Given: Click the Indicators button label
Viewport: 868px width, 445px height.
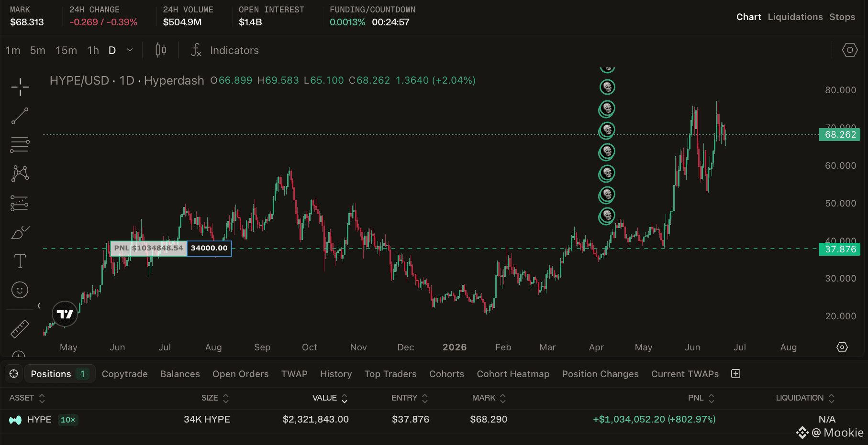Looking at the screenshot, I should (x=234, y=50).
